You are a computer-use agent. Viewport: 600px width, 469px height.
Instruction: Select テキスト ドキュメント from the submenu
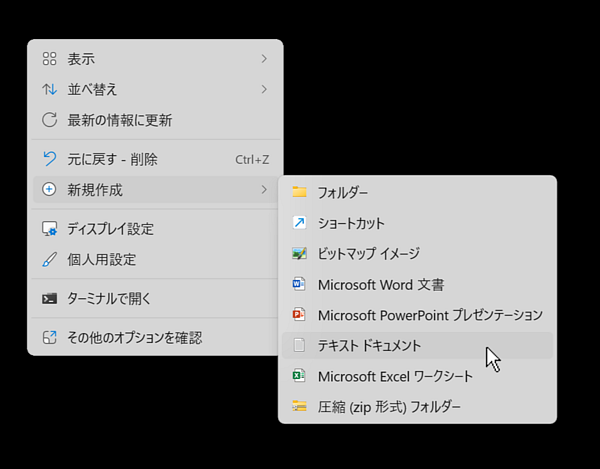369,346
